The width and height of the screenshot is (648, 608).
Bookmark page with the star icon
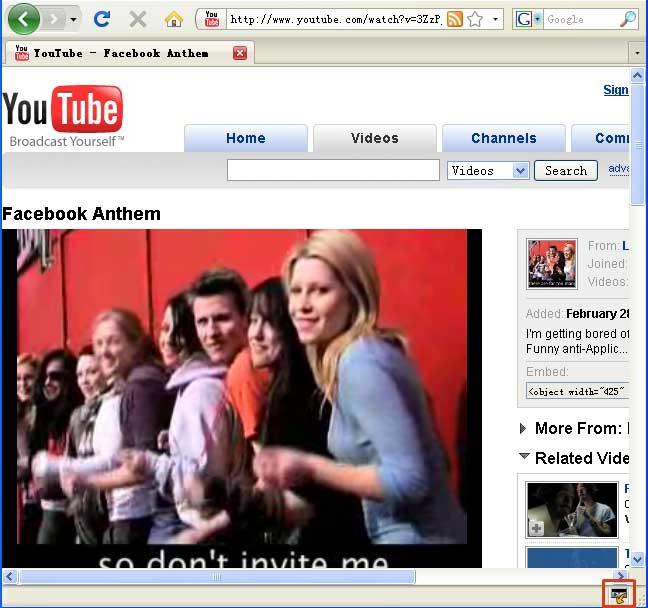pos(475,19)
